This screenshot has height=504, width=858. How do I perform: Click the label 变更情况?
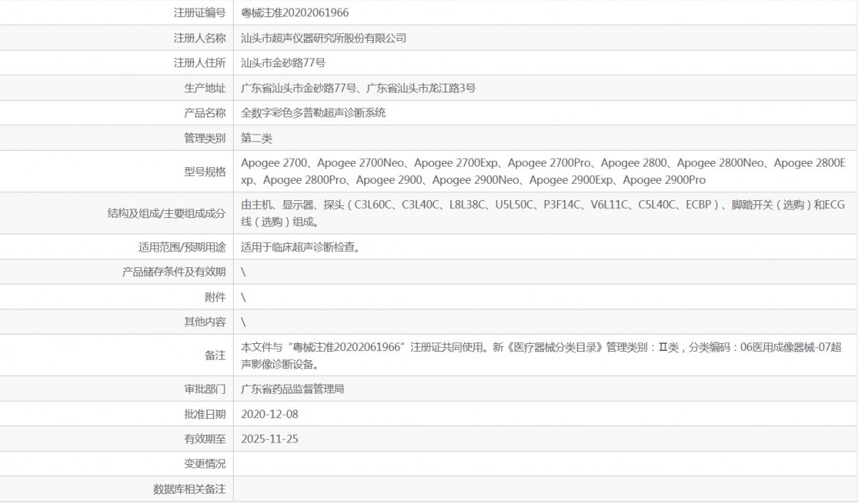pos(205,464)
